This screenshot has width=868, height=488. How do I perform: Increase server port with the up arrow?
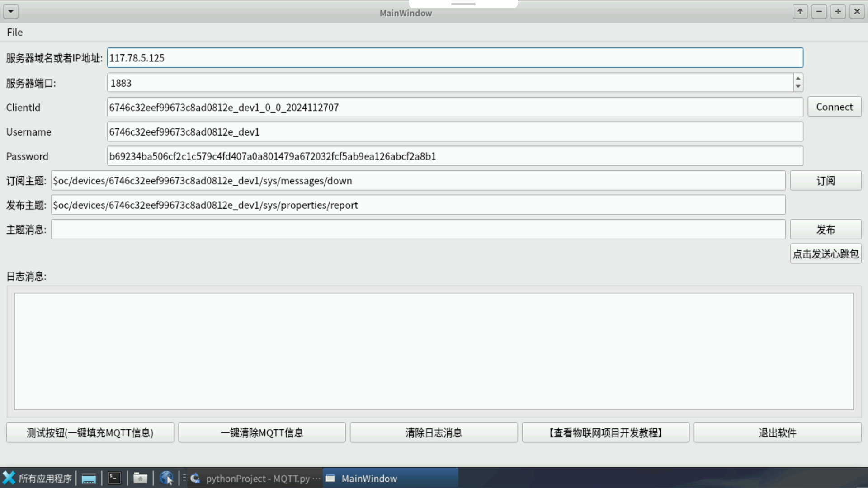click(x=798, y=79)
